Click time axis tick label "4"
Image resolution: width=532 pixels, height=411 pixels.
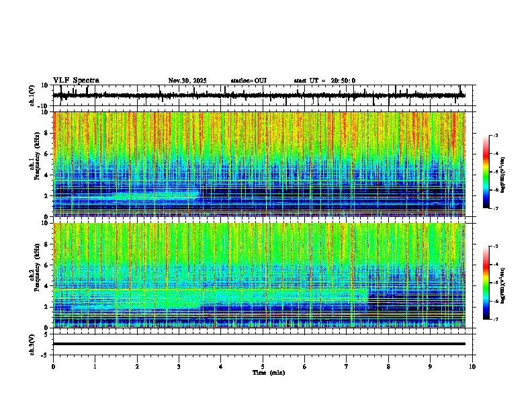tap(221, 367)
